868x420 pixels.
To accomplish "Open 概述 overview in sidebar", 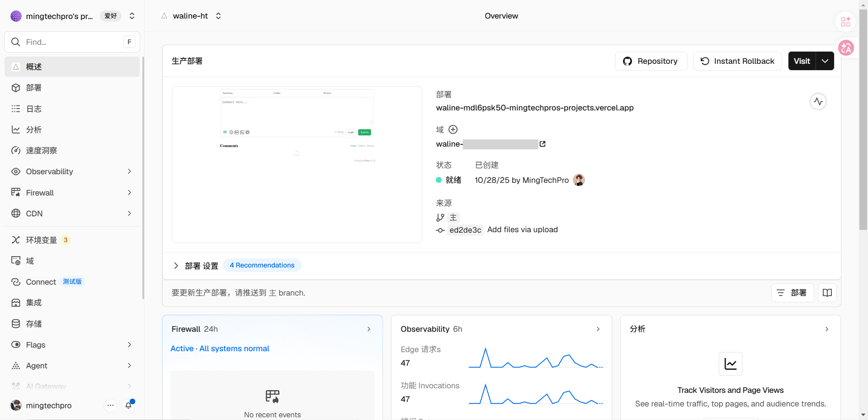I will 72,67.
